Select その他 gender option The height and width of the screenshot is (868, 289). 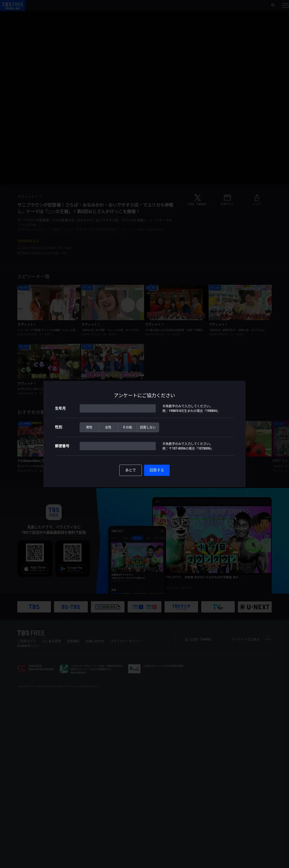pyautogui.click(x=127, y=427)
